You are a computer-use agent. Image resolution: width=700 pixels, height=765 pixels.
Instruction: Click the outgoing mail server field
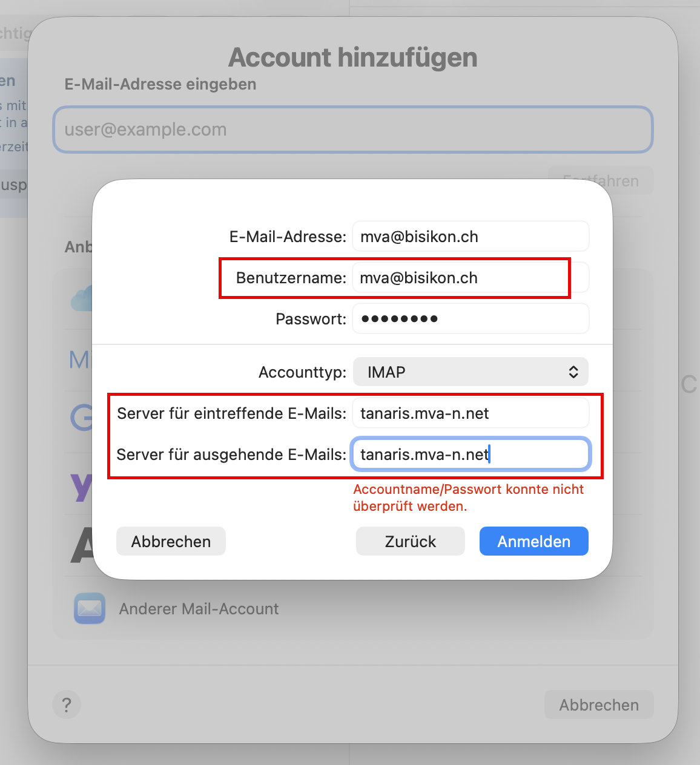[x=471, y=455]
